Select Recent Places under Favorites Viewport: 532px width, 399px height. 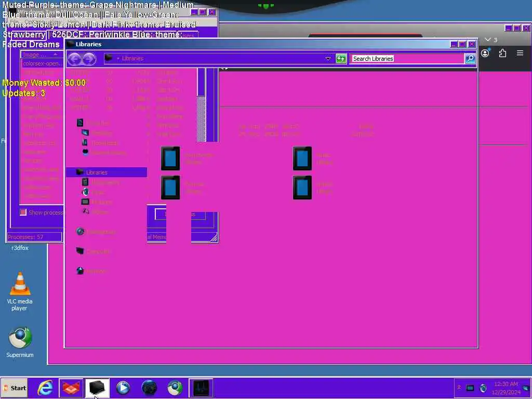(104, 153)
